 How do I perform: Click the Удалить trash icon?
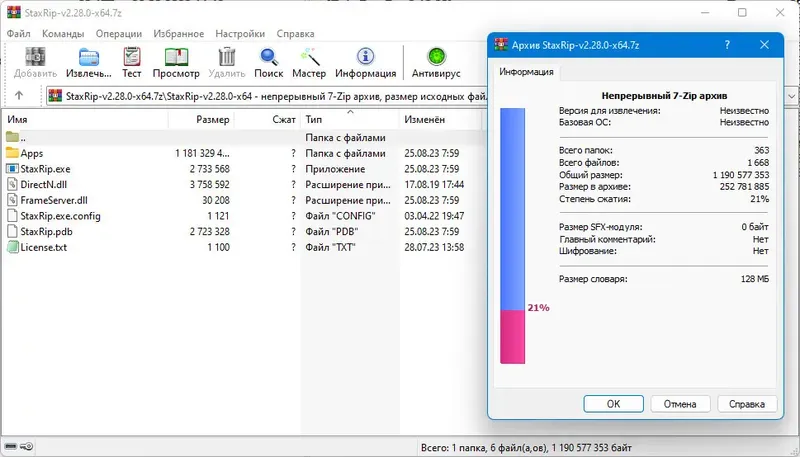tap(227, 57)
